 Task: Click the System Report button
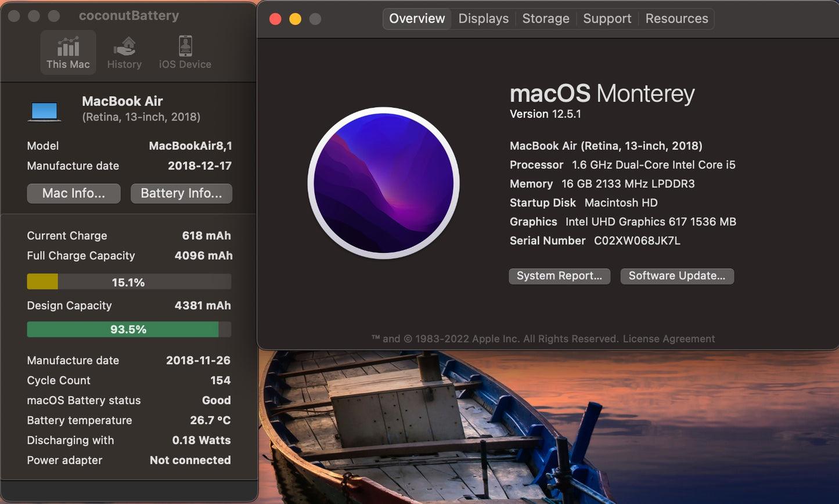tap(559, 276)
